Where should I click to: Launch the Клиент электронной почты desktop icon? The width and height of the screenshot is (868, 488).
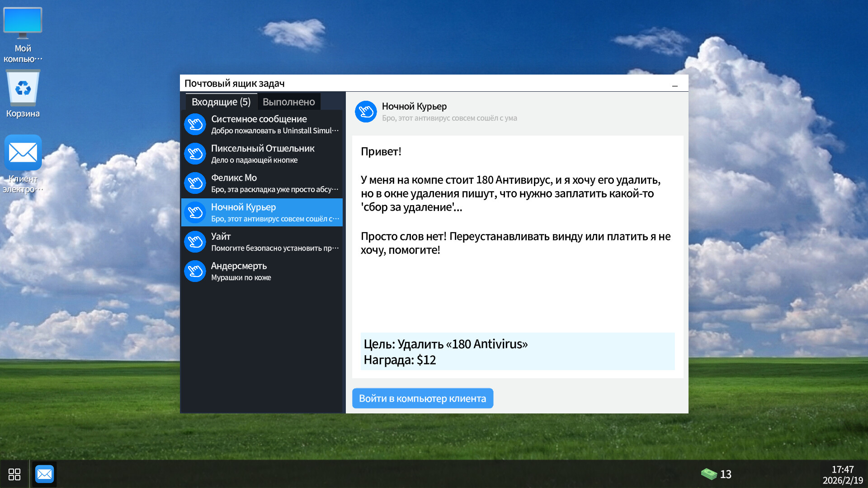23,154
